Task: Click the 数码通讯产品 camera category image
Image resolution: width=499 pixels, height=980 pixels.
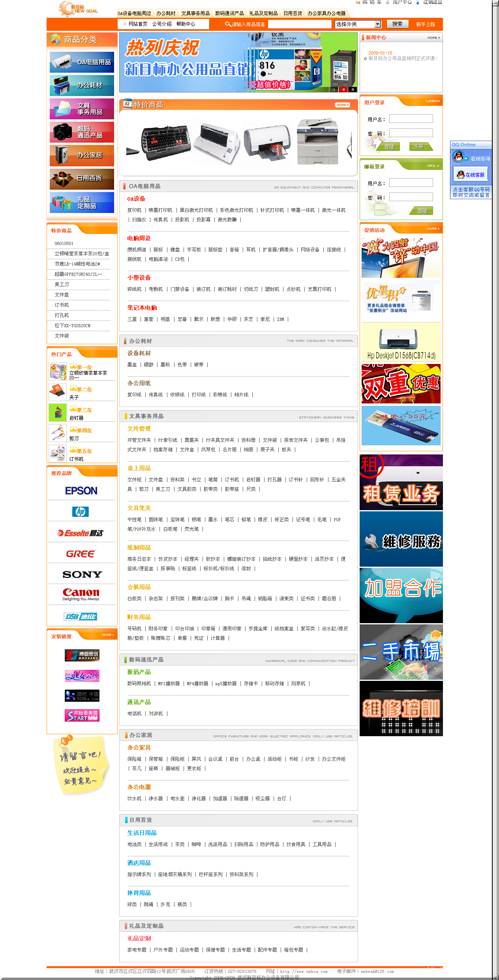Action: pos(82,132)
